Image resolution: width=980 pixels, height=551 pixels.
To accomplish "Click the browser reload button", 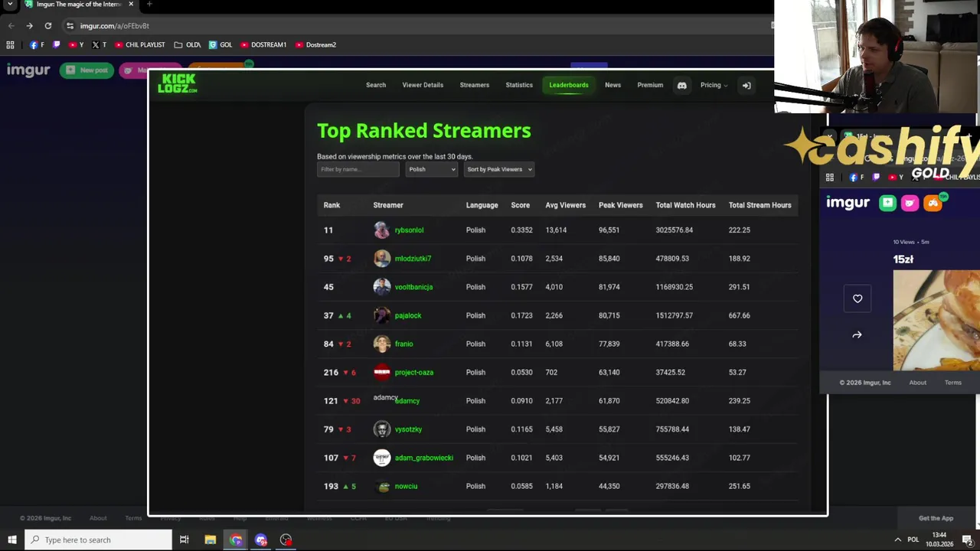I will (47, 25).
